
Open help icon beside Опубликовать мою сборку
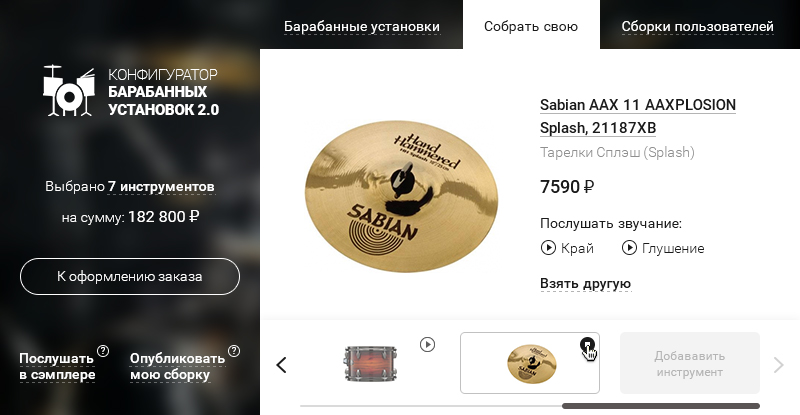(234, 351)
